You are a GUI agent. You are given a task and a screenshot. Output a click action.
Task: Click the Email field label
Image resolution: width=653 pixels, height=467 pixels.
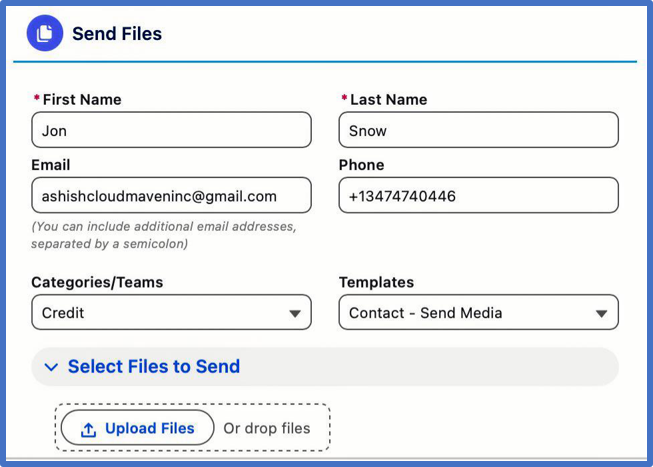pyautogui.click(x=51, y=165)
